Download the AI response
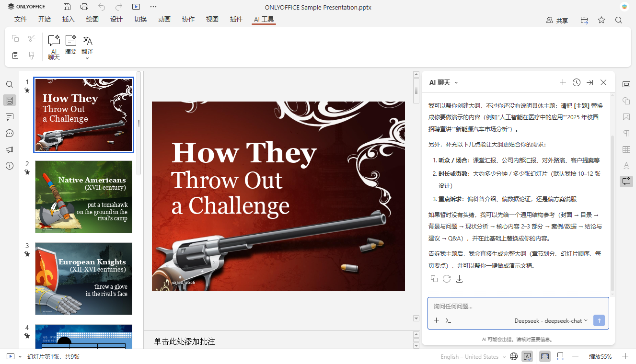This screenshot has height=364, width=636. (459, 279)
